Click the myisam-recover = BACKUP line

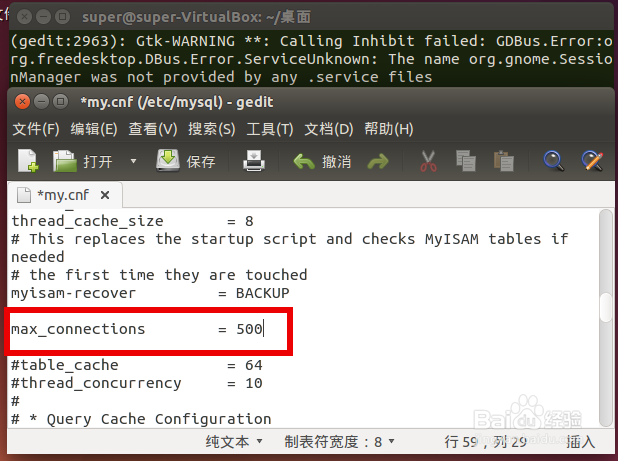click(150, 293)
